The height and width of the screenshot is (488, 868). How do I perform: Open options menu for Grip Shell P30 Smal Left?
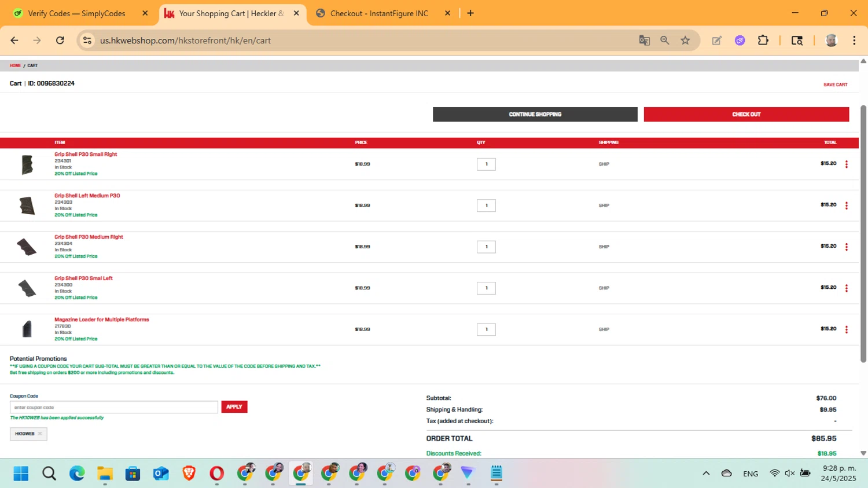point(846,288)
